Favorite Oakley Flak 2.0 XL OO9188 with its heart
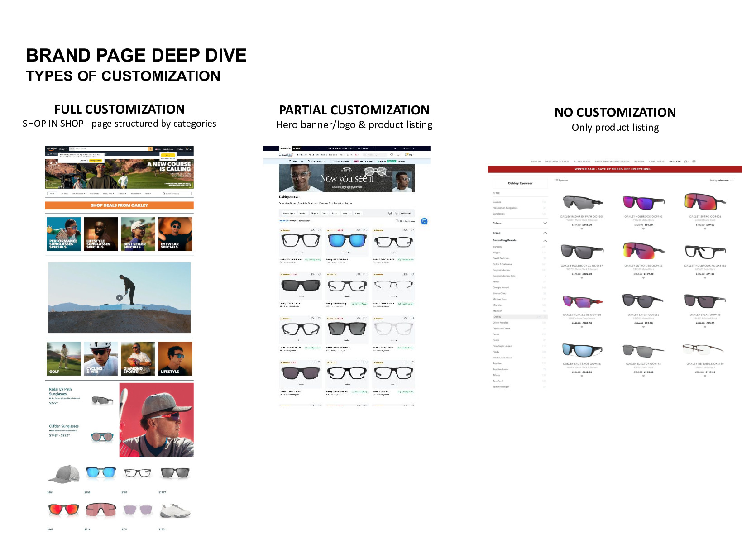 pos(582,327)
